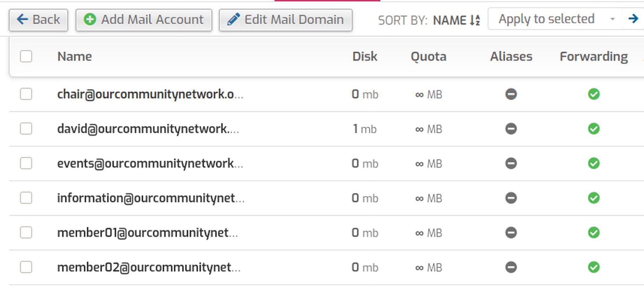Open the information@ourcommunitynet mail account
Image resolution: width=644 pixels, height=286 pixels.
tap(151, 198)
